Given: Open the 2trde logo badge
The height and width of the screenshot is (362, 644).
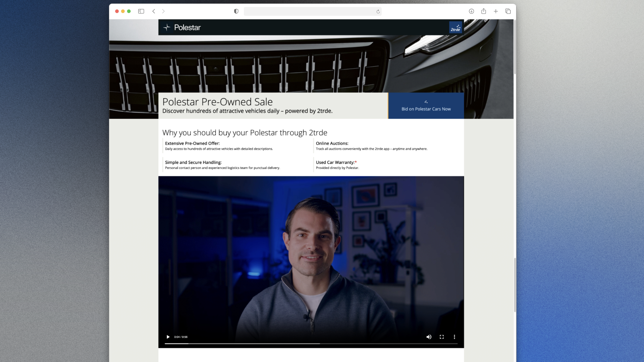Looking at the screenshot, I should [x=455, y=28].
